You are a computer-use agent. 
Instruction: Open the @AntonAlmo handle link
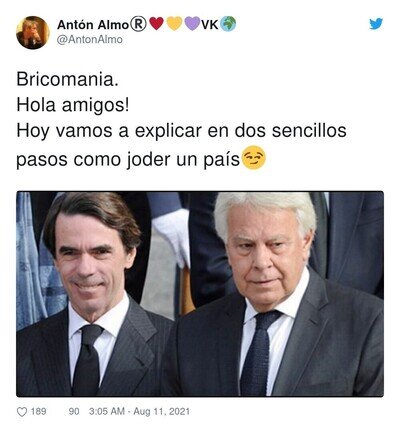point(90,40)
